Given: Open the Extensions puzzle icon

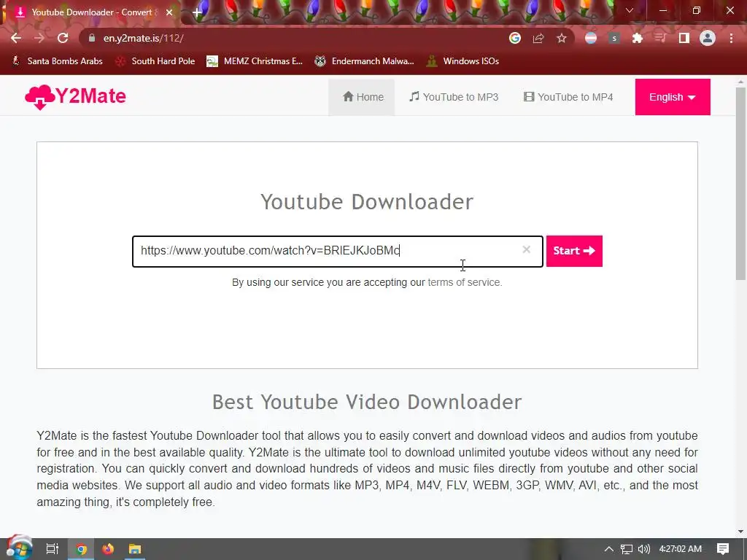Looking at the screenshot, I should (x=638, y=38).
